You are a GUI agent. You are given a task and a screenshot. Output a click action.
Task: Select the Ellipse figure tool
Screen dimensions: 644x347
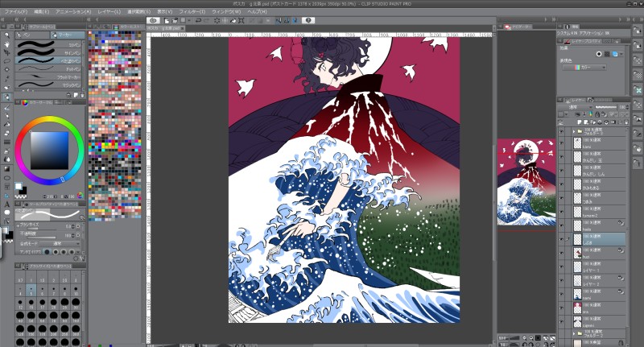[x=7, y=177]
